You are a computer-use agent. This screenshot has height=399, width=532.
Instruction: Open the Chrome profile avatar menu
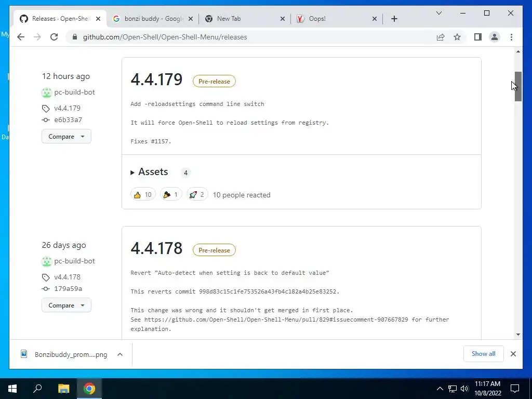495,37
